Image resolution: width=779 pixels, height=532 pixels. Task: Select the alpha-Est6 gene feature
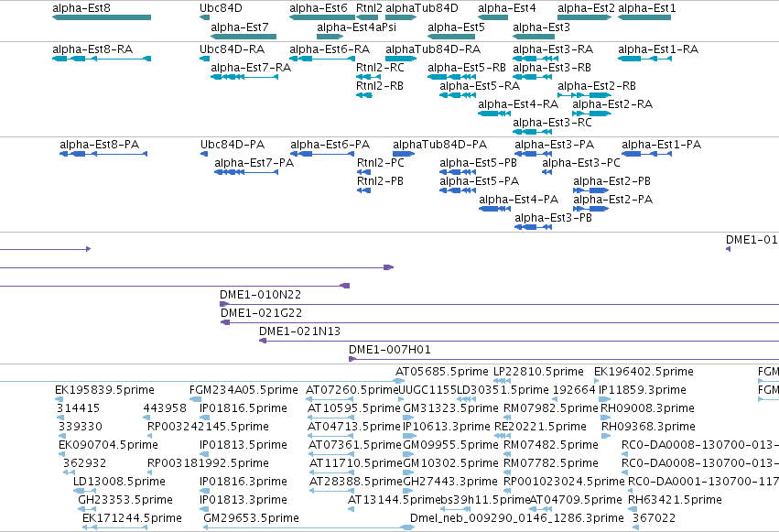pyautogui.click(x=322, y=17)
